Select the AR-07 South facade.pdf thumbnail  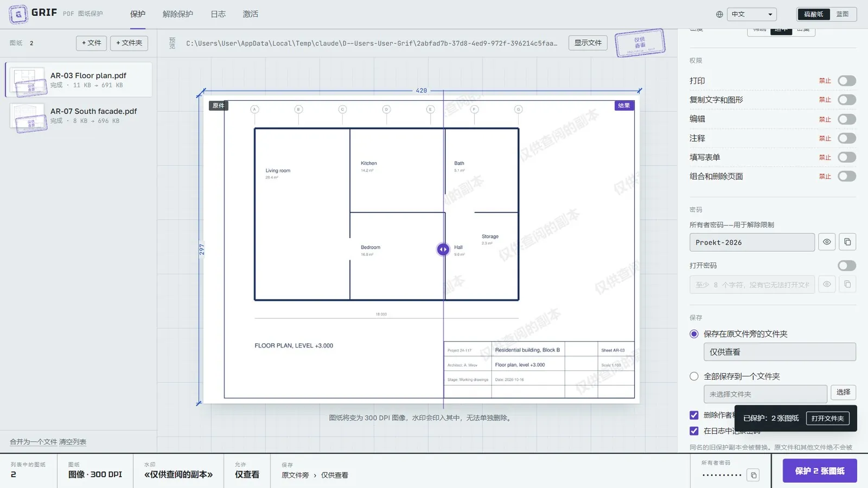28,117
